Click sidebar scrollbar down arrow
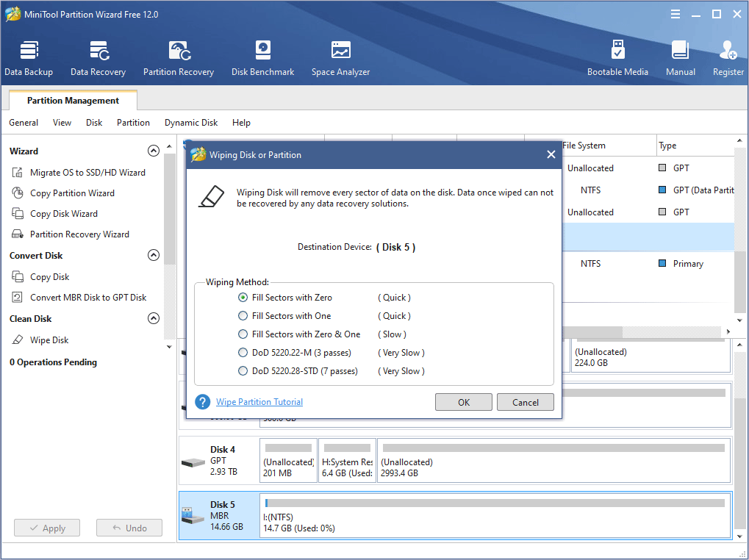This screenshot has width=749, height=560. [169, 347]
